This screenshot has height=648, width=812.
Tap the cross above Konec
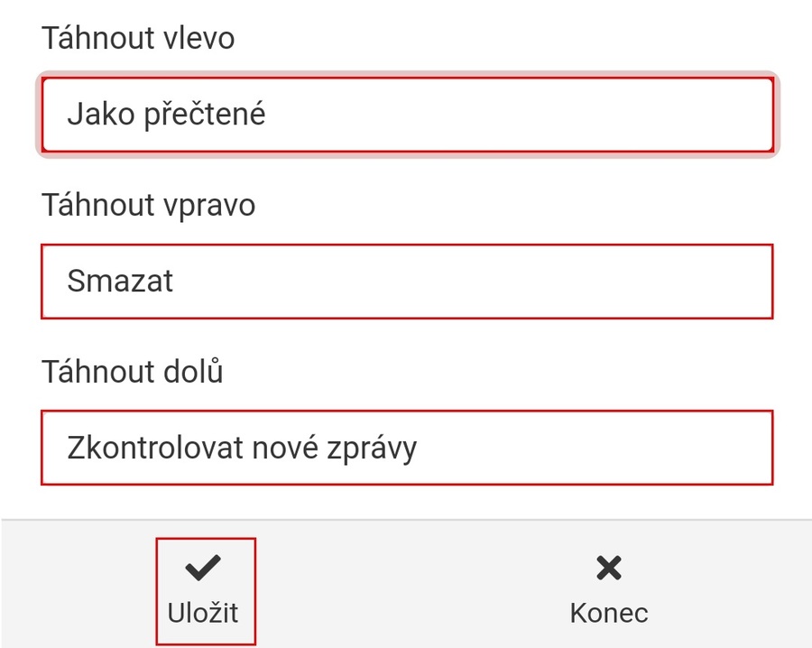pos(609,568)
